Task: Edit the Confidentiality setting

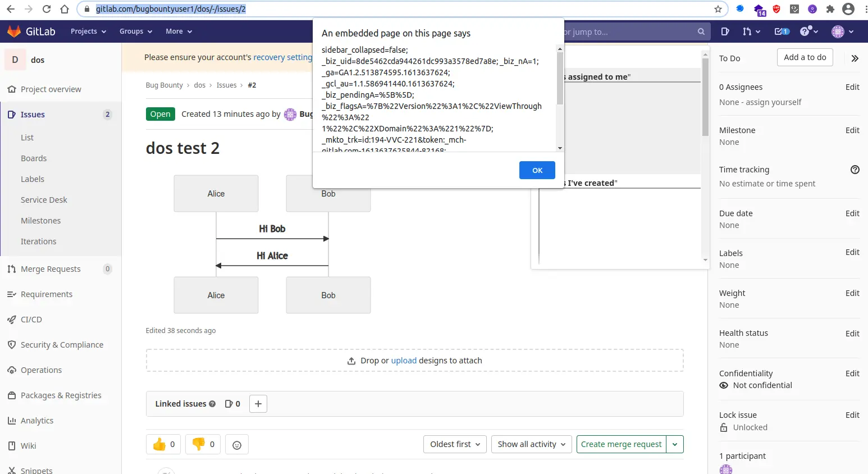Action: coord(852,373)
